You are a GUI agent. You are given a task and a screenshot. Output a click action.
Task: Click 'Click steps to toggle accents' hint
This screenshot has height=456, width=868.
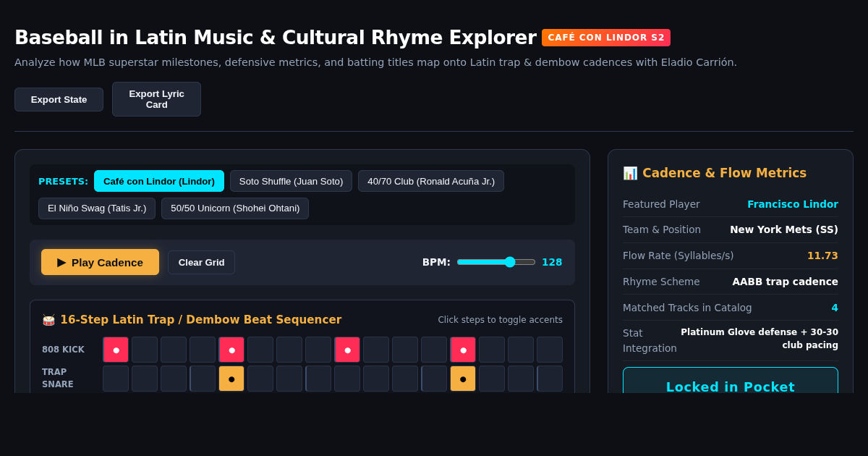tap(500, 320)
